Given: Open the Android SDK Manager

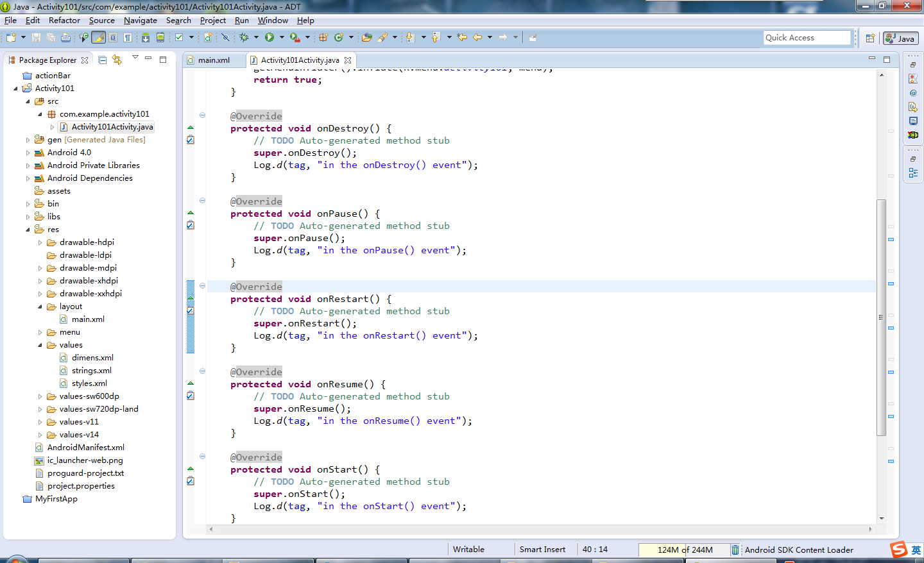Looking at the screenshot, I should coord(146,38).
